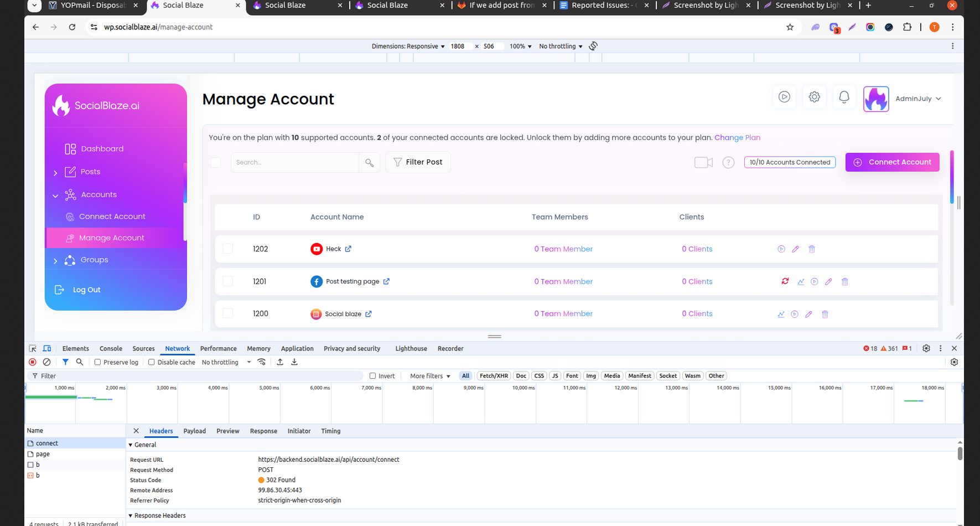Screen dimensions: 980x526
Task: Edit Social blaze account with pencil icon
Action: [808, 314]
